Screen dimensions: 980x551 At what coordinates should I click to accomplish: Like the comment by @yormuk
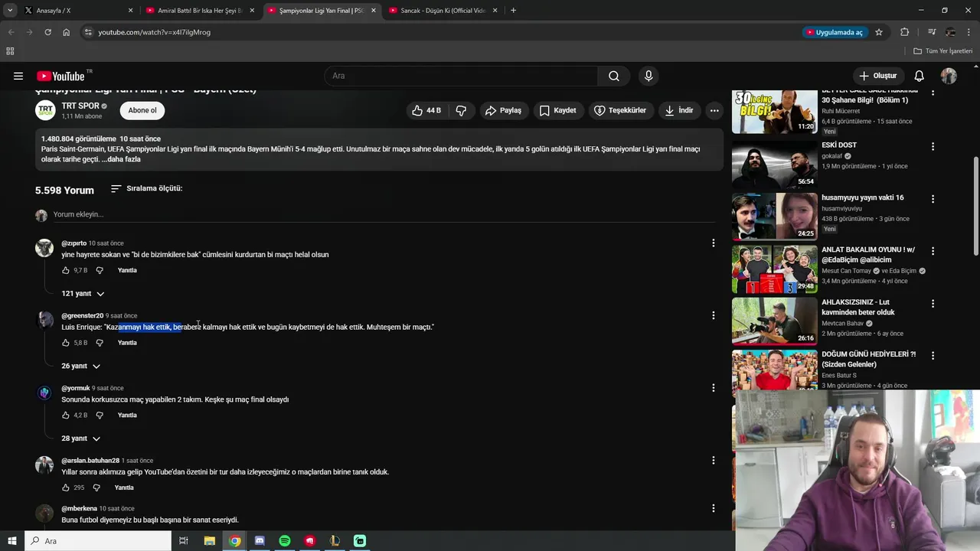(x=66, y=416)
